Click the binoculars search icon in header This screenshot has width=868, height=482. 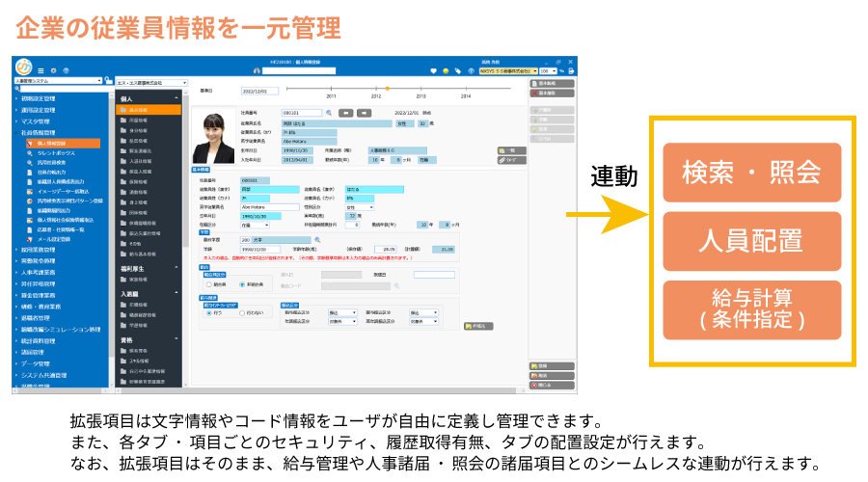click(258, 71)
